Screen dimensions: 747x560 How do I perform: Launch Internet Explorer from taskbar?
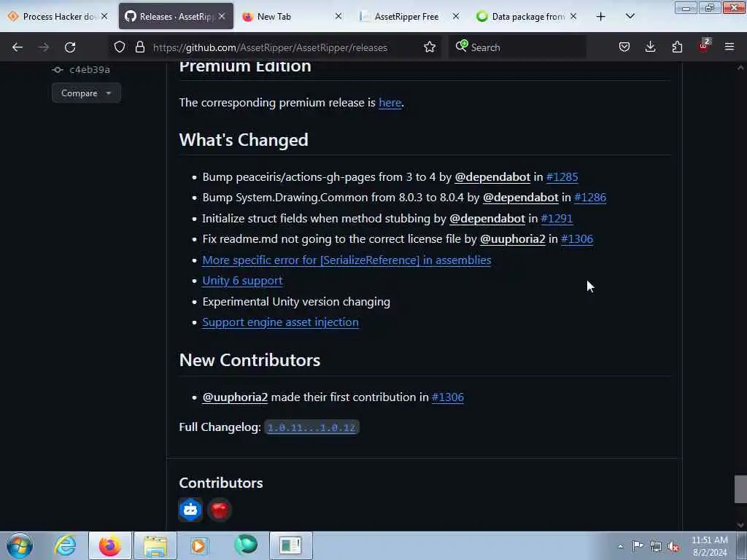[65, 545]
